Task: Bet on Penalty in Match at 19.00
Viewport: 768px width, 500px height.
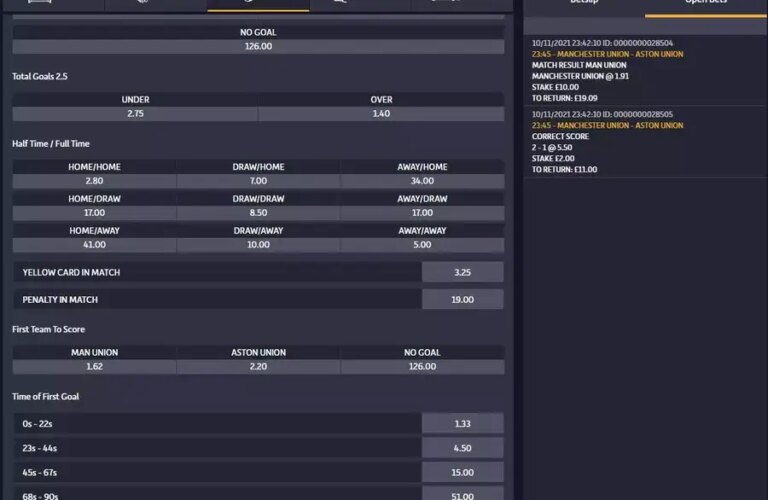Action: click(x=462, y=299)
